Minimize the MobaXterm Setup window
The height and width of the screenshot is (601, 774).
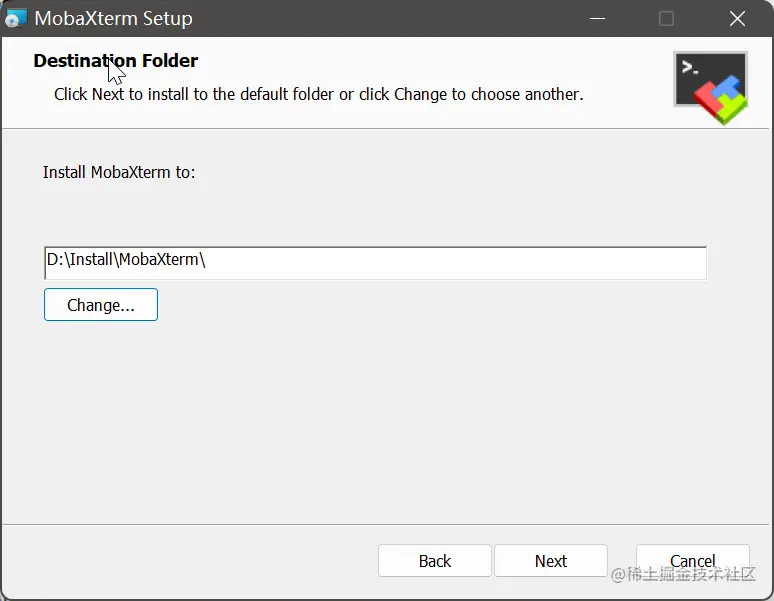point(597,19)
